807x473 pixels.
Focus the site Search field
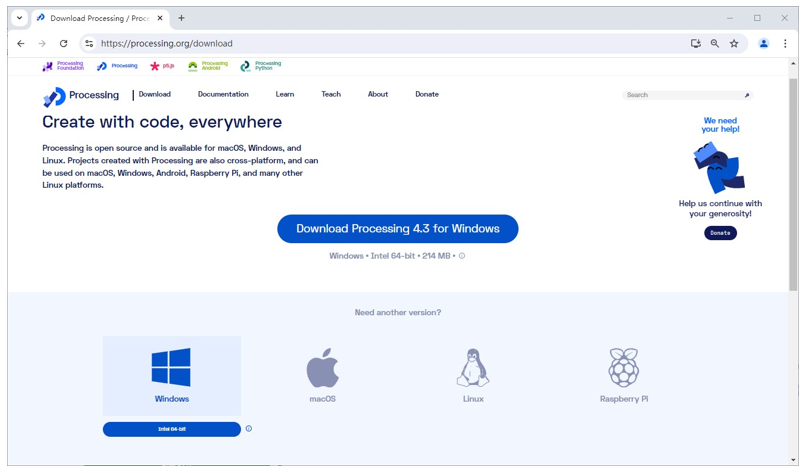[x=687, y=95]
